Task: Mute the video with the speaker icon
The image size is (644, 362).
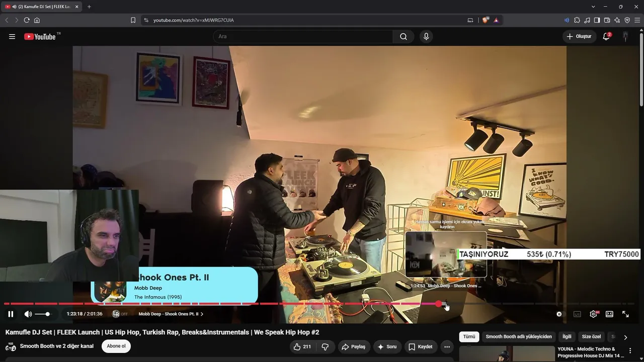Action: point(28,314)
